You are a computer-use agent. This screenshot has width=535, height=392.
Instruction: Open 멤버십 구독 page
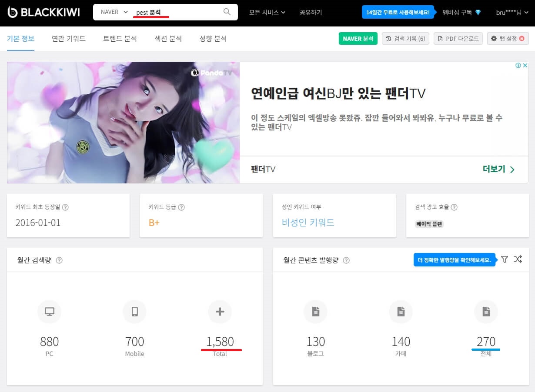(x=461, y=12)
